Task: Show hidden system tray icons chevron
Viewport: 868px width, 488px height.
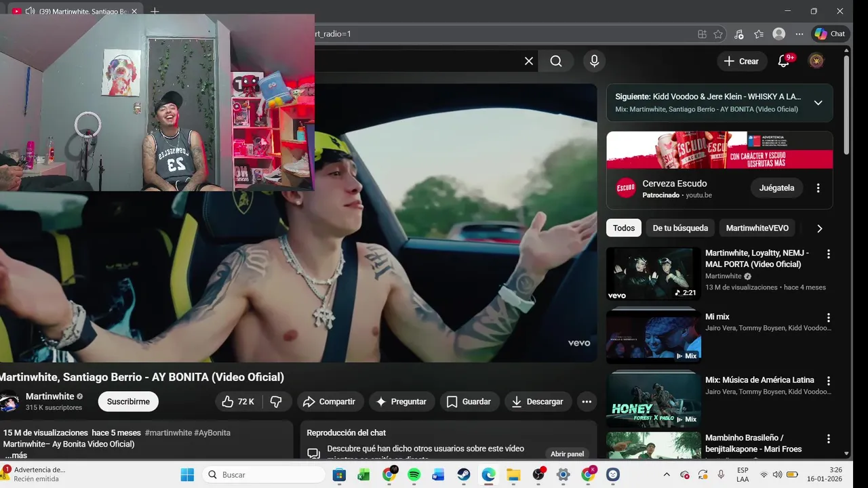Action: (667, 474)
